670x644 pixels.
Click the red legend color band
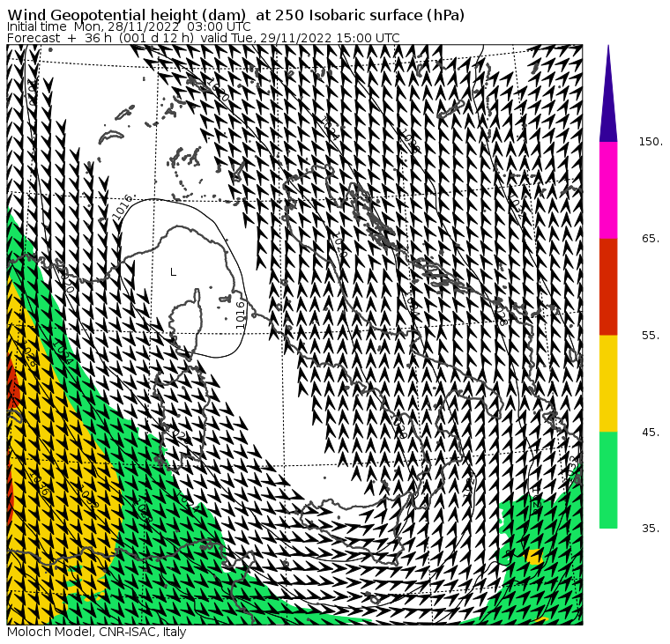608,286
